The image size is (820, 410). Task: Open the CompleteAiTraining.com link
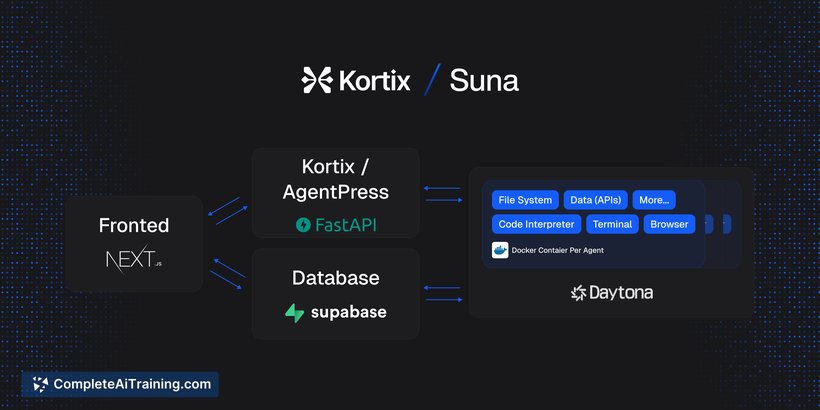(120, 384)
